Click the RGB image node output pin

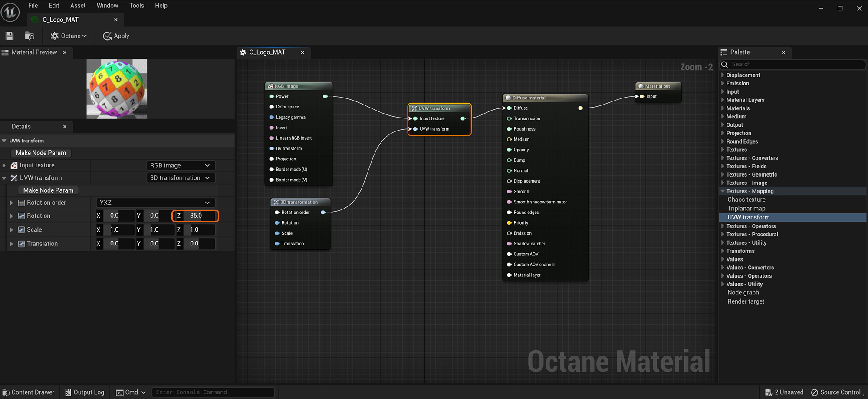(x=325, y=96)
